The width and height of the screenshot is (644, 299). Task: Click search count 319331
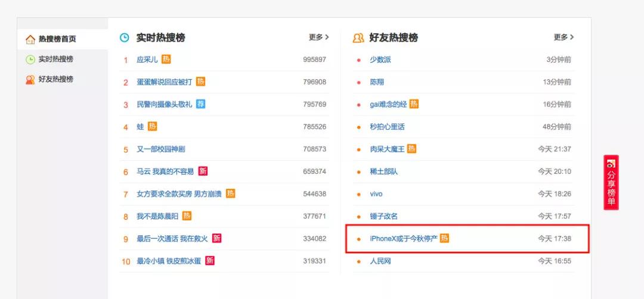[315, 261]
